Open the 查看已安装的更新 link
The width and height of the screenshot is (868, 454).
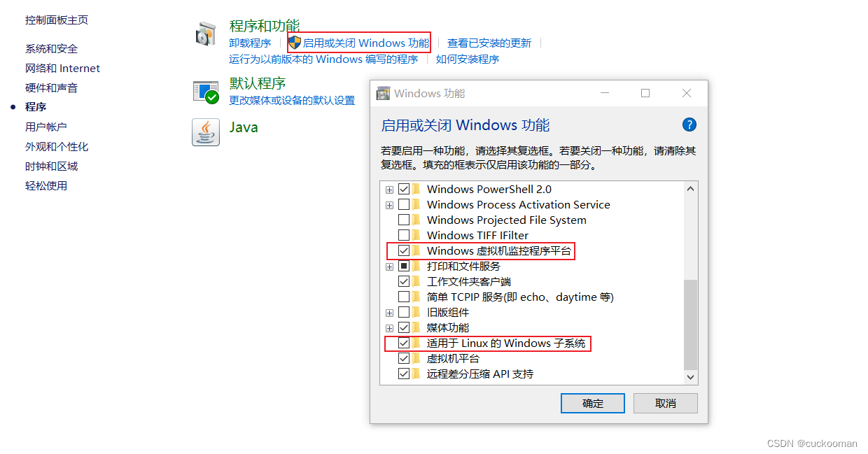pyautogui.click(x=489, y=43)
